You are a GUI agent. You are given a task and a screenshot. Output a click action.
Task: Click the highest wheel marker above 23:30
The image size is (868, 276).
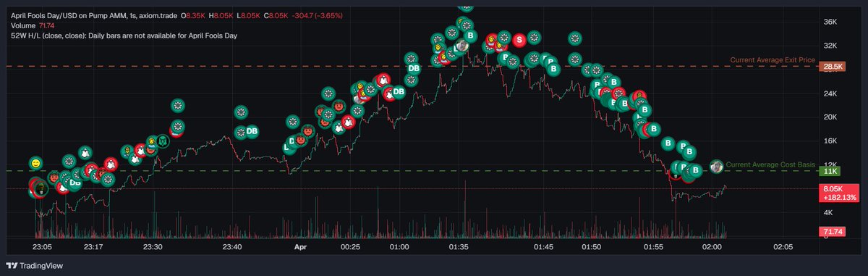click(x=179, y=106)
